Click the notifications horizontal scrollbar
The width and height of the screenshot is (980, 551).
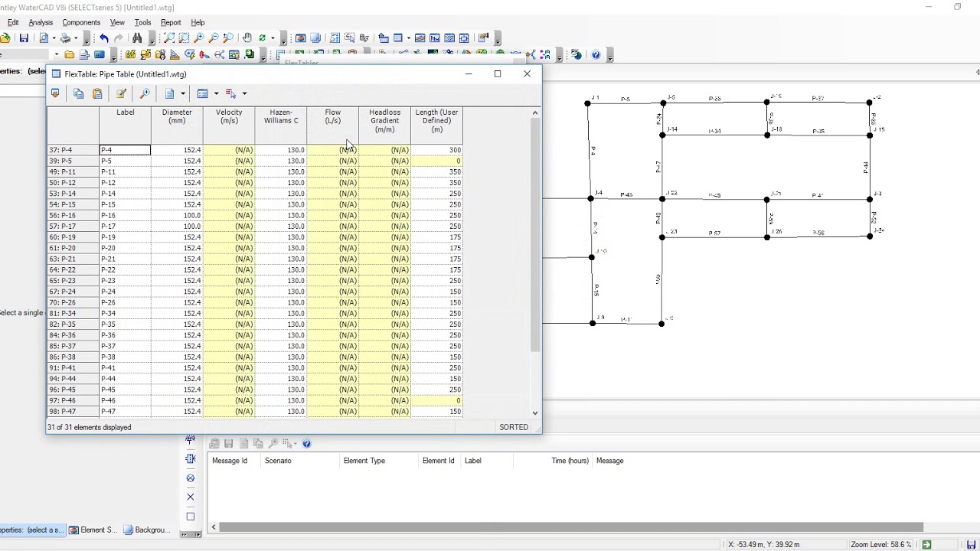pos(570,527)
